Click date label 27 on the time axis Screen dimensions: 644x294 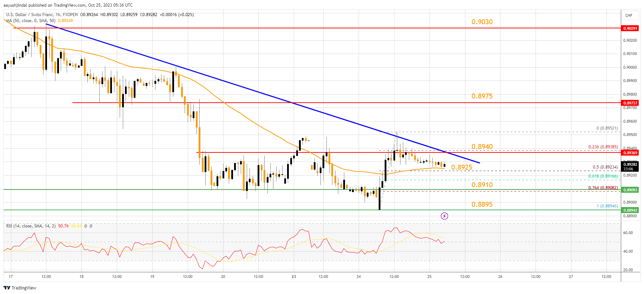click(x=571, y=276)
